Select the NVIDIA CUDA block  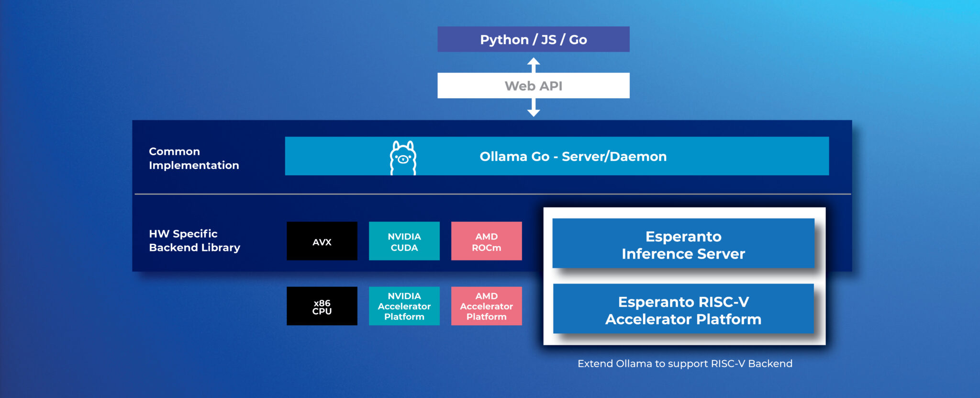click(404, 241)
